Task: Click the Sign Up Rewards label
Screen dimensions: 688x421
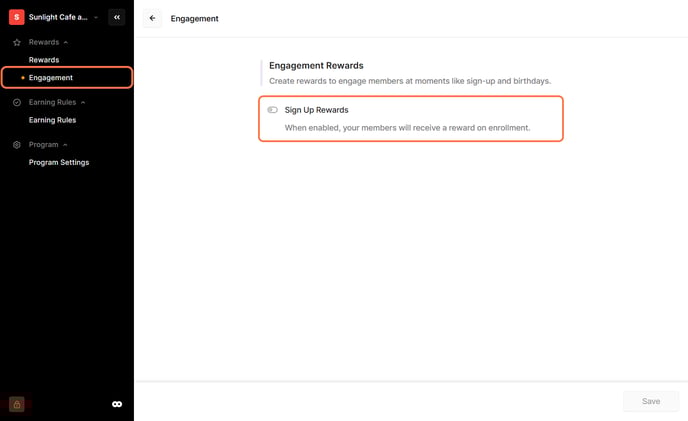Action: click(x=316, y=110)
